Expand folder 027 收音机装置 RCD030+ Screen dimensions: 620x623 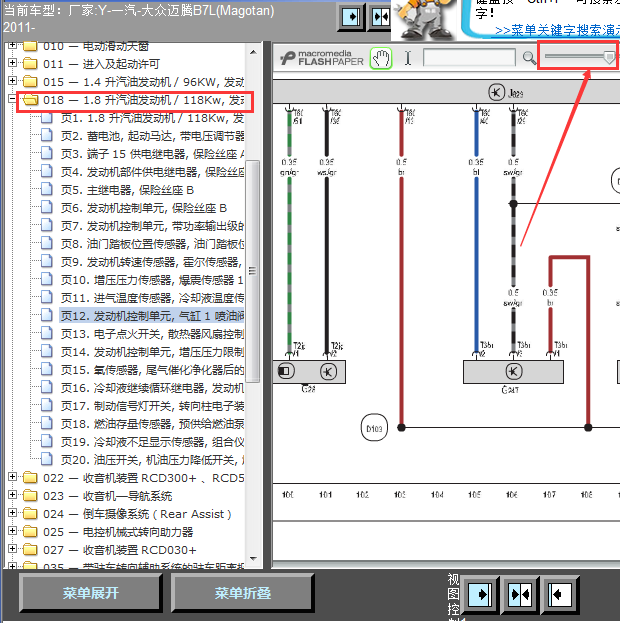pos(12,549)
